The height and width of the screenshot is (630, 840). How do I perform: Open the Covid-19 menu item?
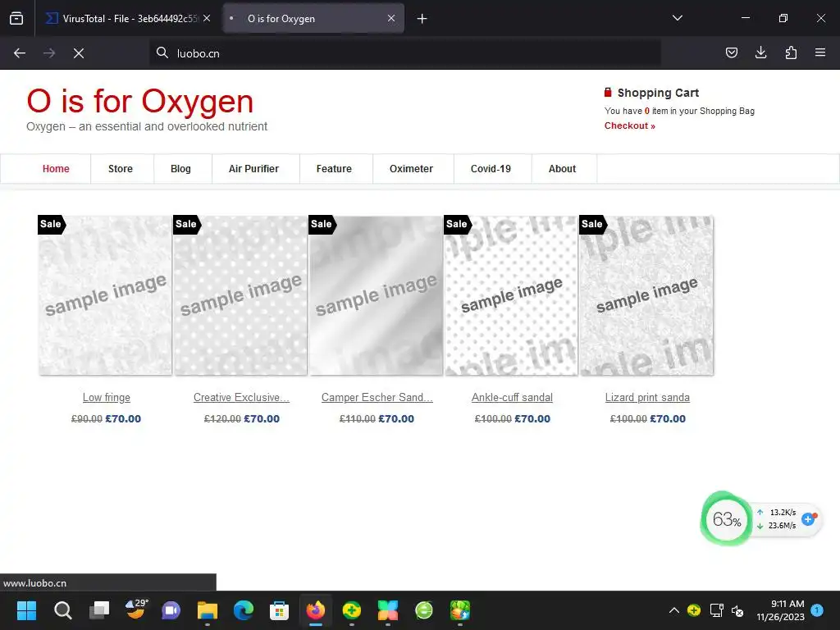491,169
